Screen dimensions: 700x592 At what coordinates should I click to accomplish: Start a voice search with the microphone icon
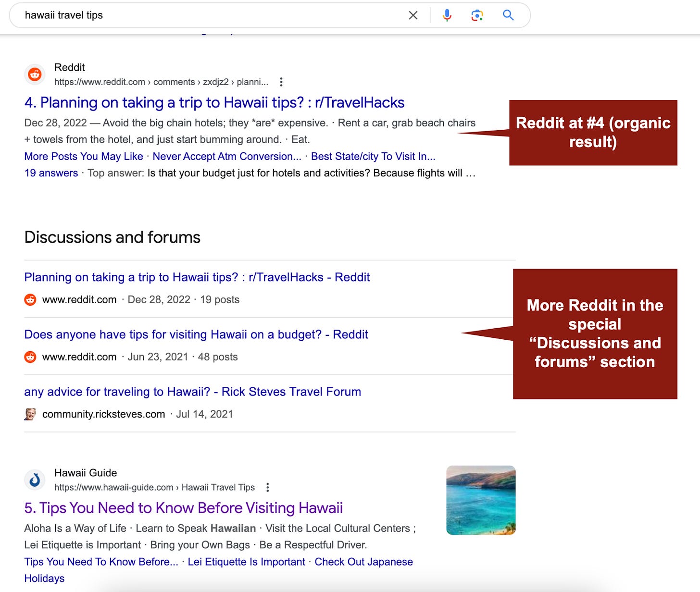coord(447,15)
